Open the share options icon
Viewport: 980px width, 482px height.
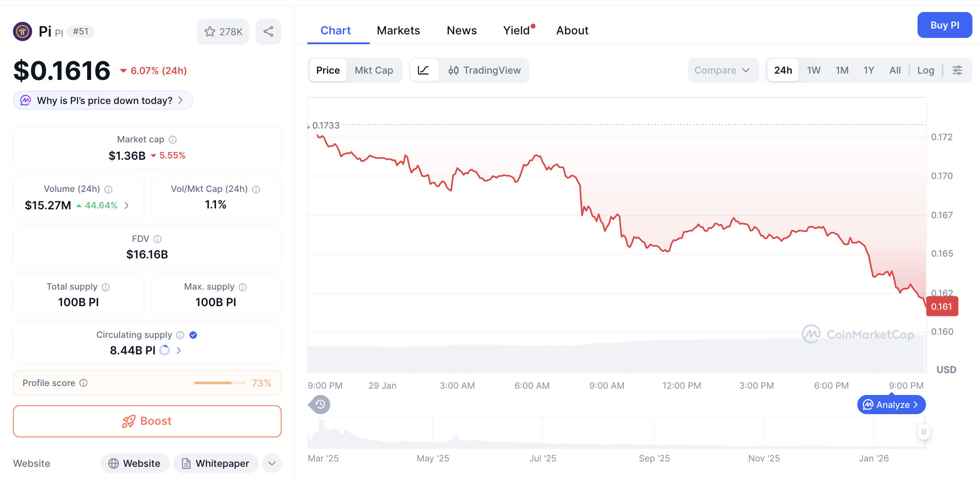[x=268, y=31]
